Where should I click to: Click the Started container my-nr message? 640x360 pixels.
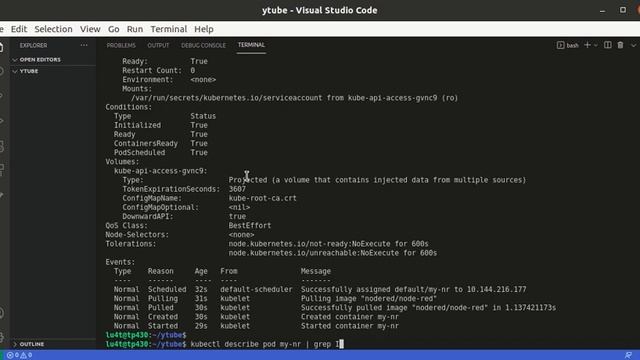350,326
